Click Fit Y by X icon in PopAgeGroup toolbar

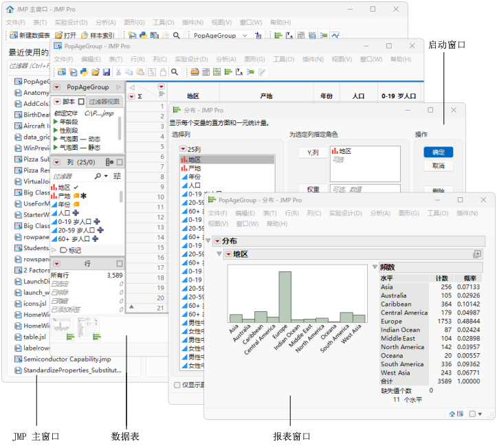(x=239, y=72)
